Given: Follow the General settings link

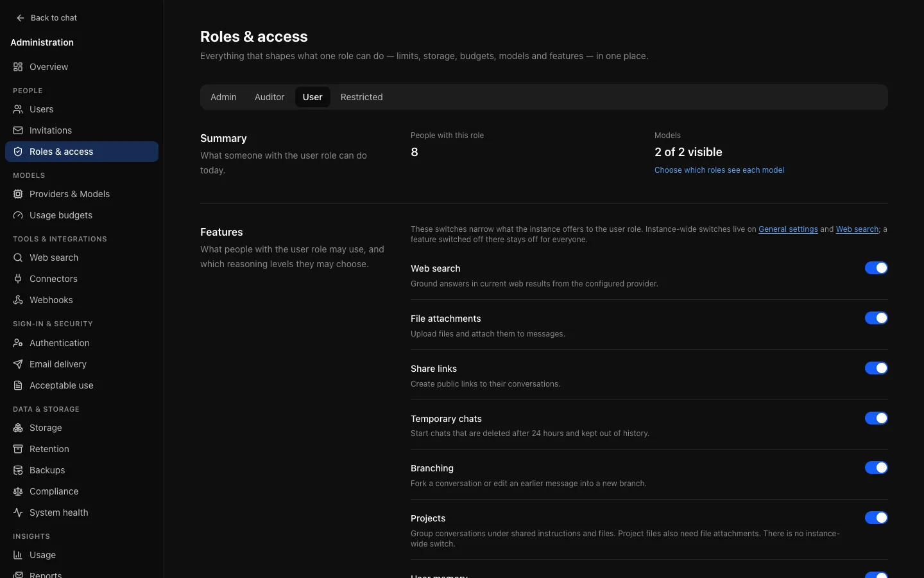Looking at the screenshot, I should (788, 229).
